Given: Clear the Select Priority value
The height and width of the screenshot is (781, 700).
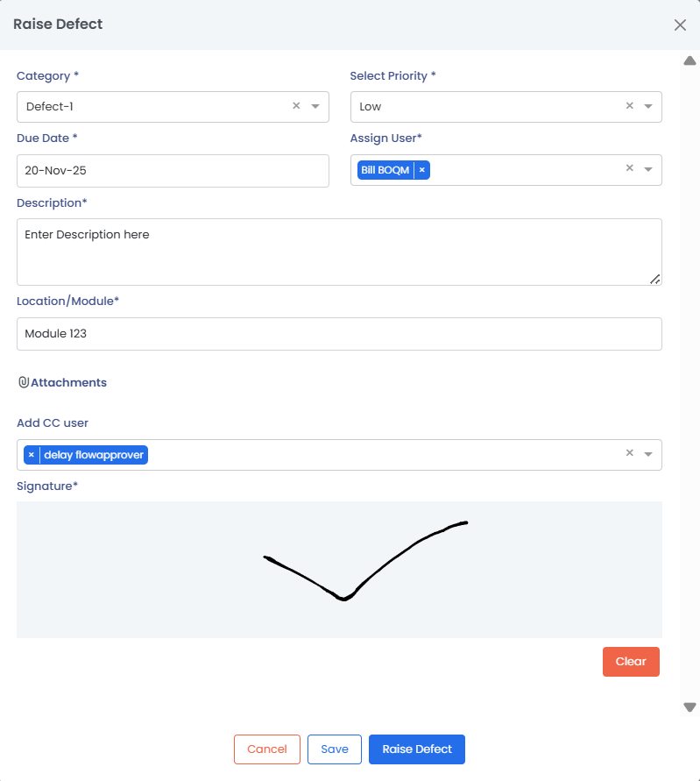Looking at the screenshot, I should (629, 106).
